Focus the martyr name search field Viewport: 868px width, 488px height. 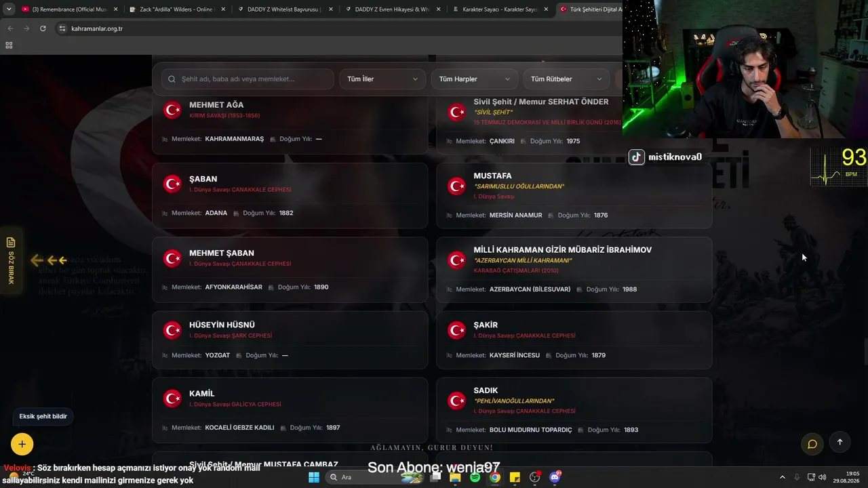248,79
